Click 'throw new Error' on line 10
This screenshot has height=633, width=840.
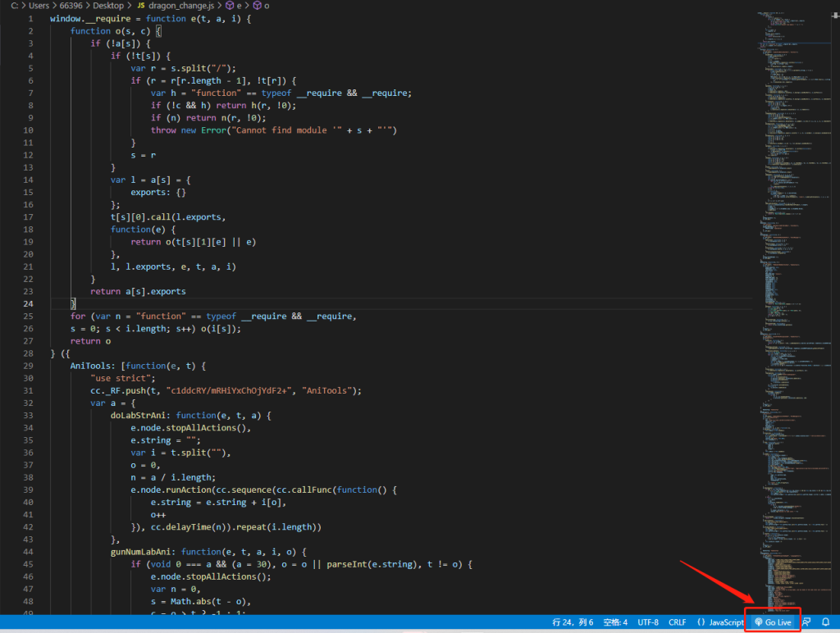(189, 130)
